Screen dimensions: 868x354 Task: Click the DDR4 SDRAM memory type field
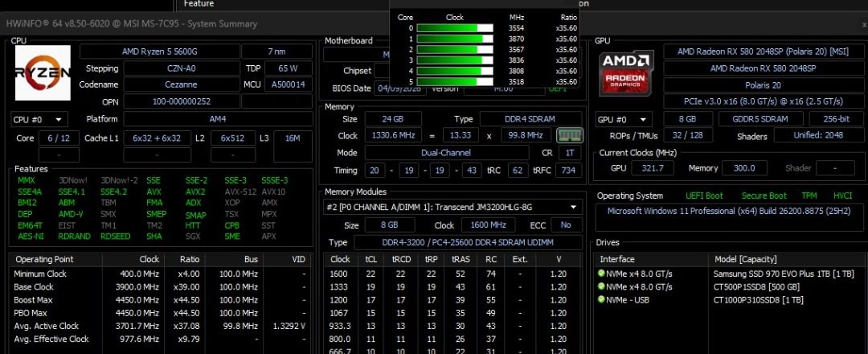point(531,119)
